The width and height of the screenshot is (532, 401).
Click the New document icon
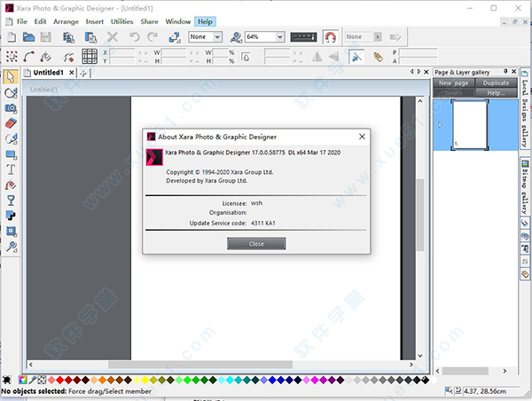[12, 36]
